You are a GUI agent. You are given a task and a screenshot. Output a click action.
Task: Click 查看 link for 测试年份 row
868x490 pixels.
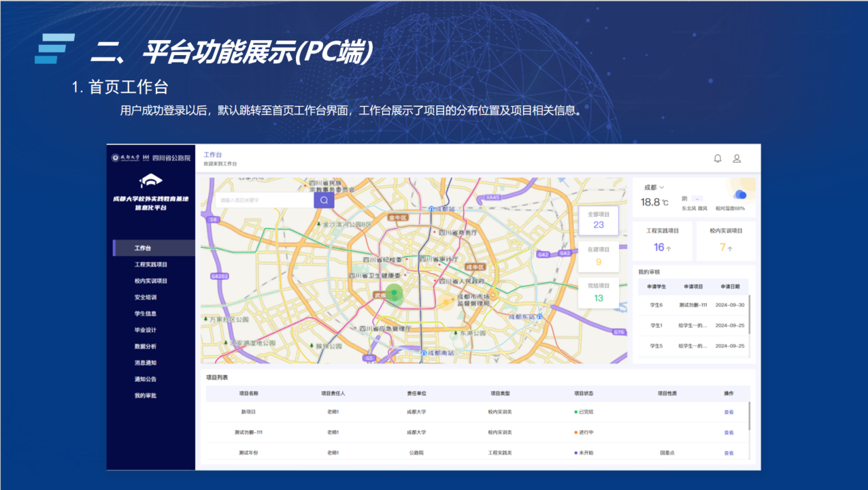tap(729, 453)
